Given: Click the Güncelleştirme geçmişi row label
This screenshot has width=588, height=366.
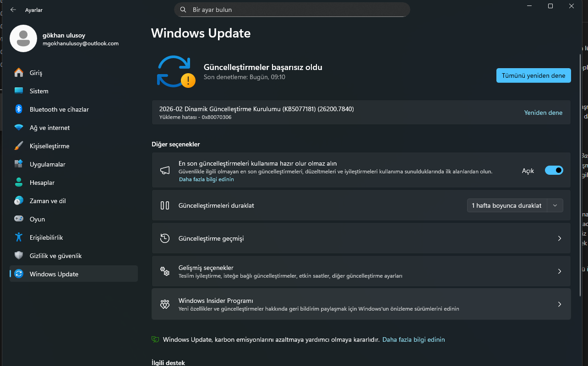Looking at the screenshot, I should 211,238.
